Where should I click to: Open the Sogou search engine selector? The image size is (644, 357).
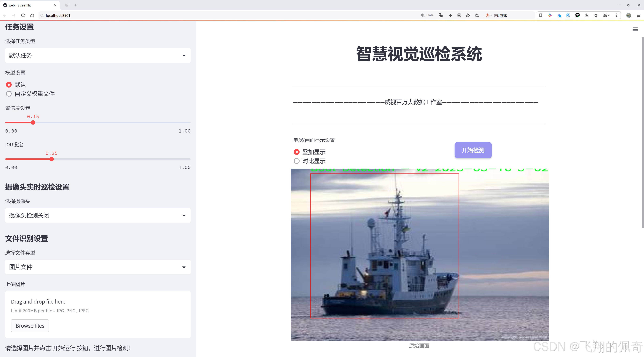[488, 15]
